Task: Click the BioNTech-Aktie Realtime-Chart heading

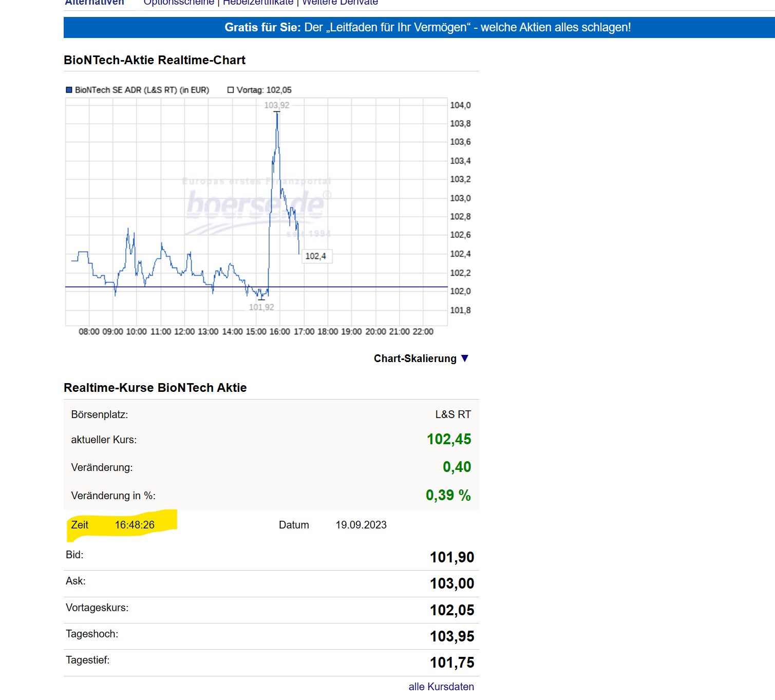Action: click(155, 60)
